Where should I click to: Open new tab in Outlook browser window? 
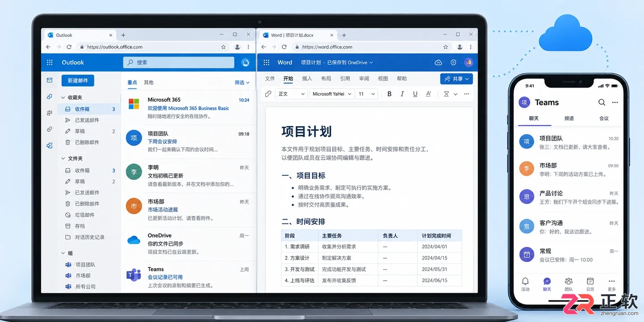pyautogui.click(x=123, y=35)
